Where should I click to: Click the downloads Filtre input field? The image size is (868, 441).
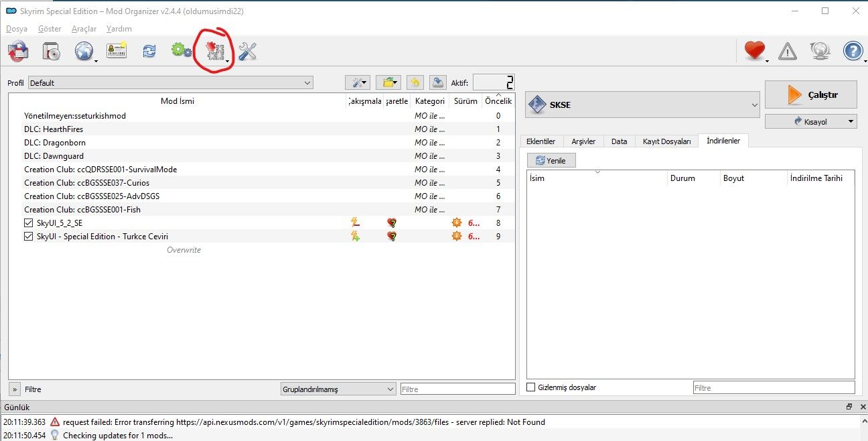tap(774, 387)
